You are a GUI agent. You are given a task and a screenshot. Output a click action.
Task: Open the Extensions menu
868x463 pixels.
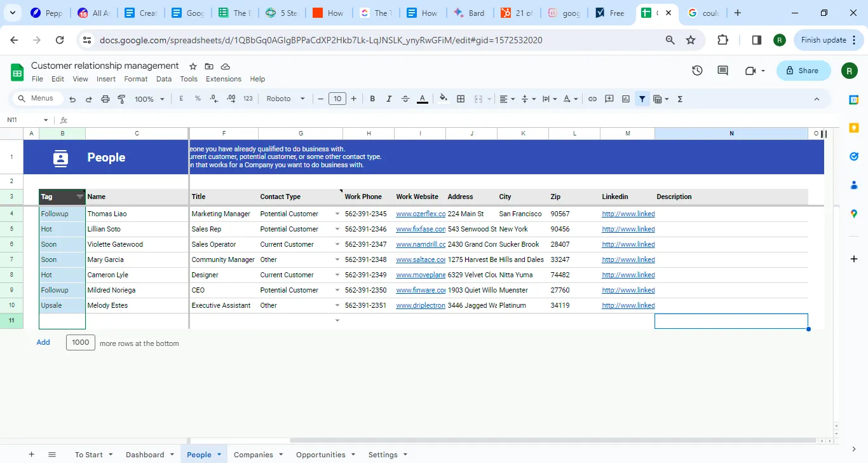coord(224,79)
